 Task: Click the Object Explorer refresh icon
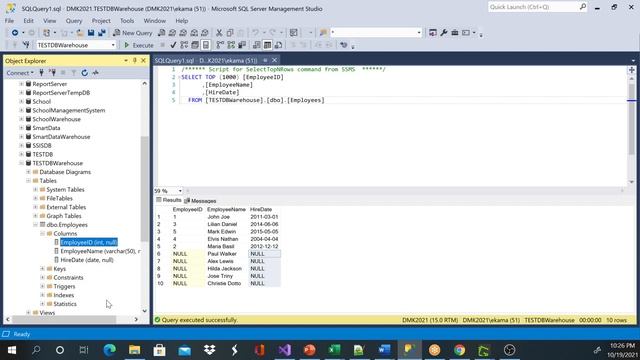coord(84,73)
